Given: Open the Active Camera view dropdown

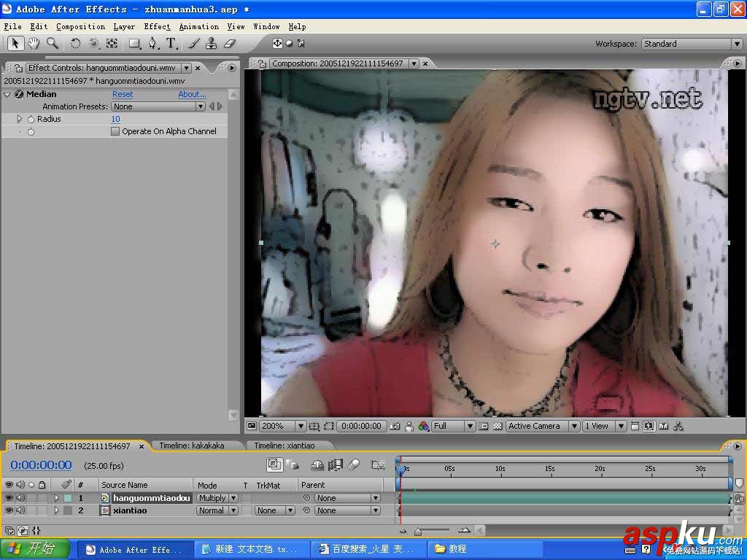Looking at the screenshot, I should click(x=542, y=426).
